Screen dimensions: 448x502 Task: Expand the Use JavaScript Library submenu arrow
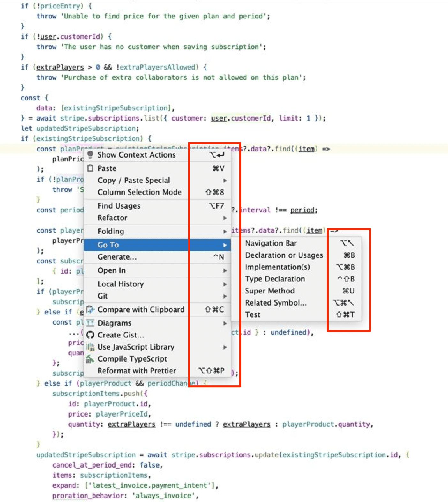[225, 347]
